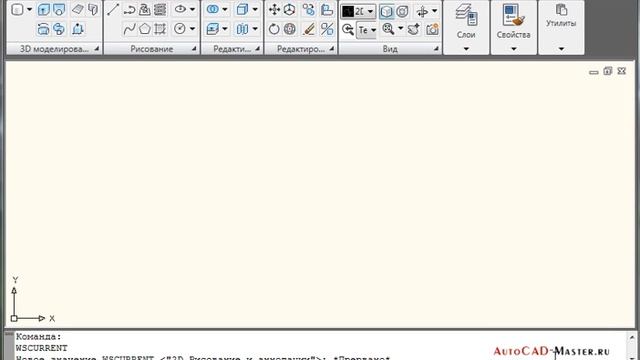The image size is (640, 360).
Task: Select the 3D Move gizmo tool
Action: pyautogui.click(x=289, y=9)
